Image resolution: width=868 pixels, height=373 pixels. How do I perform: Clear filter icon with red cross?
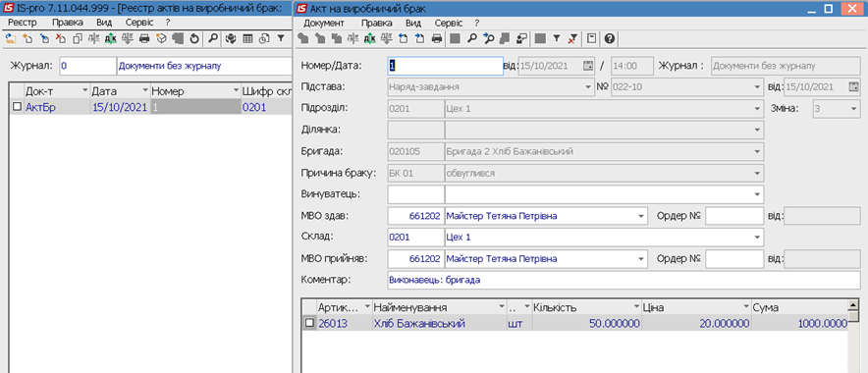[572, 38]
